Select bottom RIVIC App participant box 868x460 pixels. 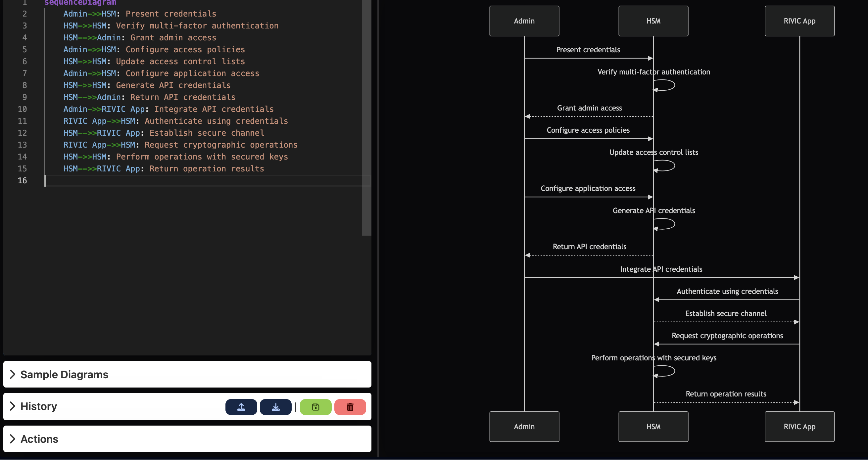click(799, 426)
